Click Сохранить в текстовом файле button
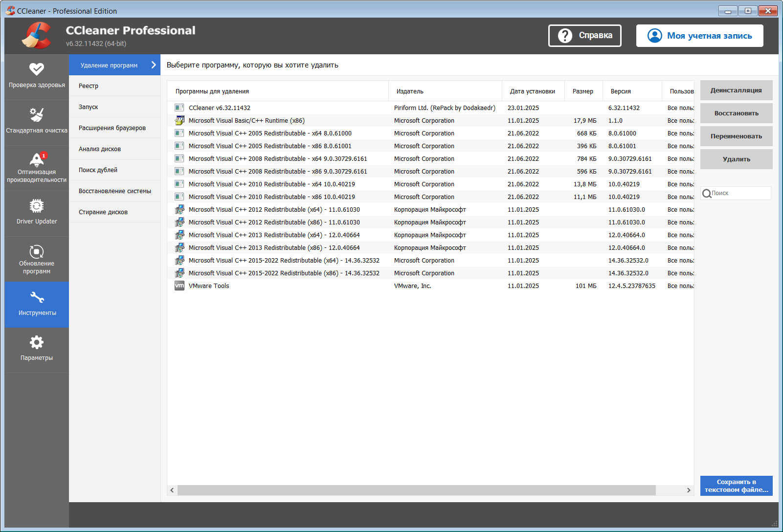The image size is (783, 532). click(x=736, y=486)
